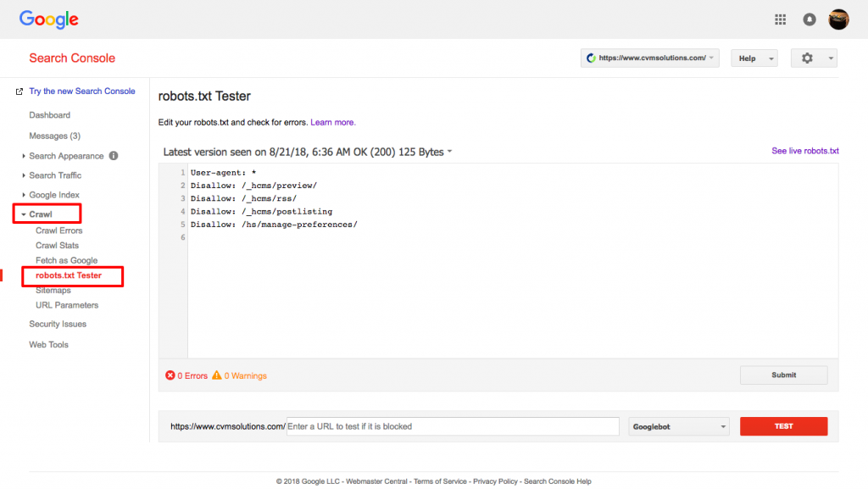Image resolution: width=868 pixels, height=489 pixels.
Task: Open the user account avatar
Action: (838, 19)
